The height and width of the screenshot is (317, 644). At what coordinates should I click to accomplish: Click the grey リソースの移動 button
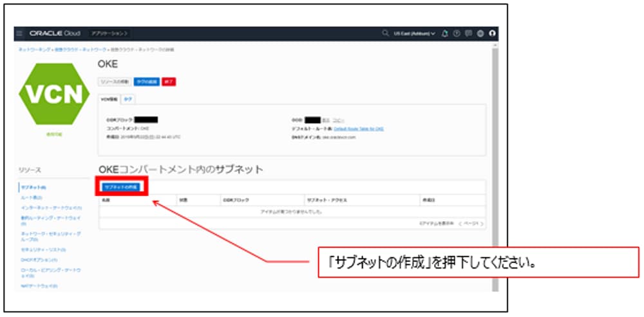click(115, 82)
